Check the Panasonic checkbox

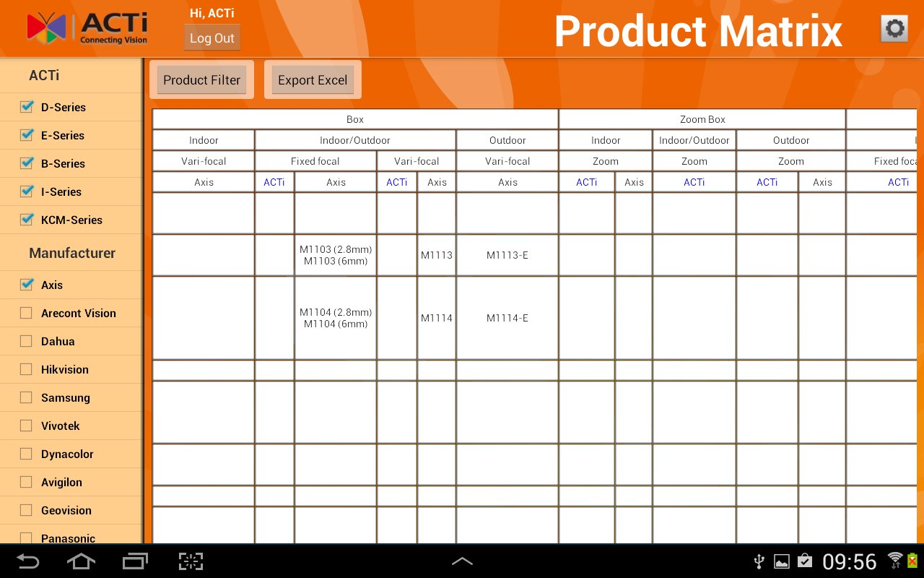[x=27, y=538]
